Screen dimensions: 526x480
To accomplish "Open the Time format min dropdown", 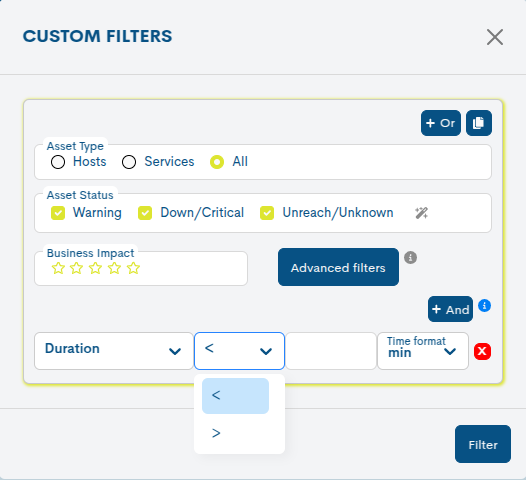I will [423, 351].
